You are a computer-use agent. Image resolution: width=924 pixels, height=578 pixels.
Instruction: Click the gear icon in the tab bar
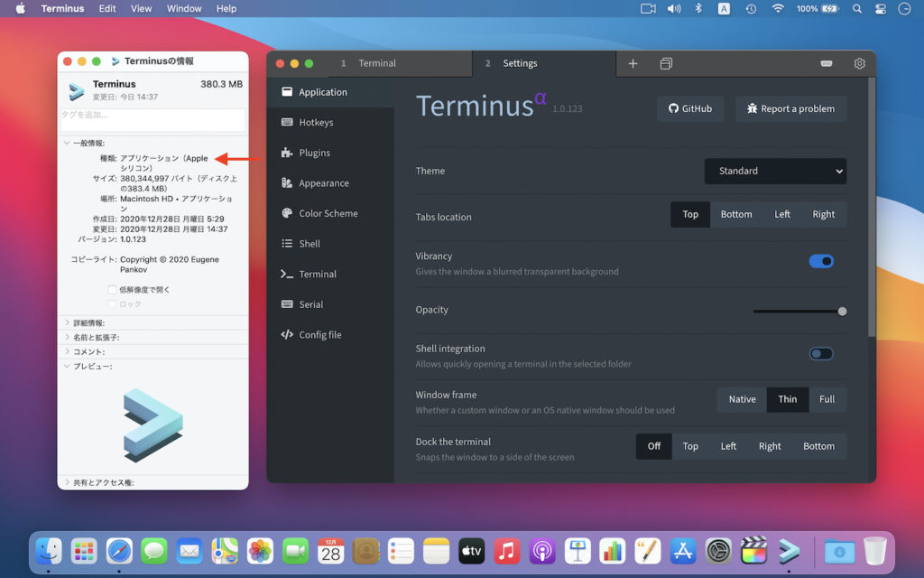[859, 63]
